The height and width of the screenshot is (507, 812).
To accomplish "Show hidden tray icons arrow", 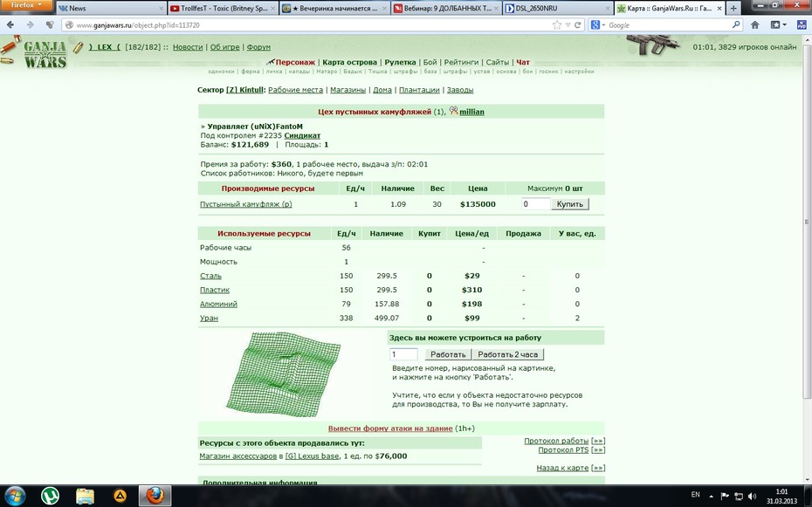I will tap(712, 496).
